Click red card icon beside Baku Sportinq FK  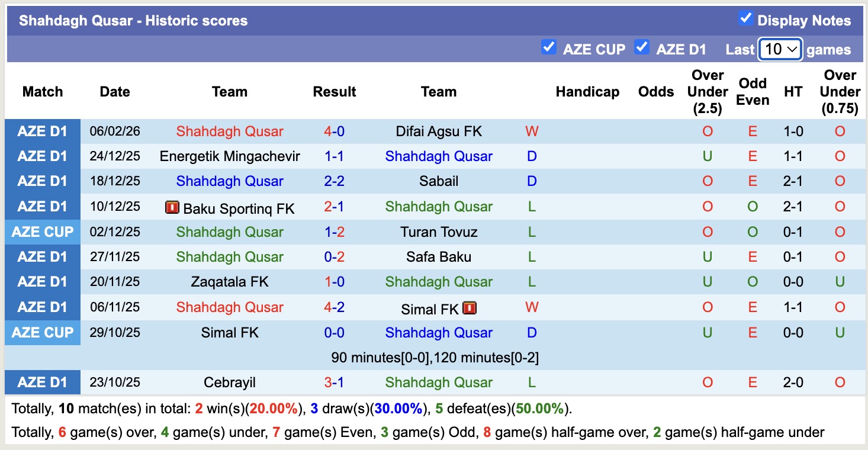click(x=172, y=207)
